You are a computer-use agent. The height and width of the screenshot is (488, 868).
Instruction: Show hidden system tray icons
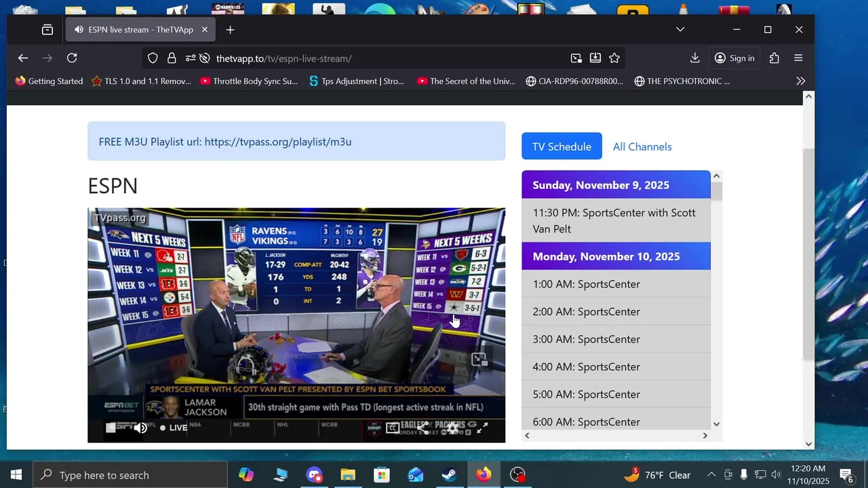711,475
